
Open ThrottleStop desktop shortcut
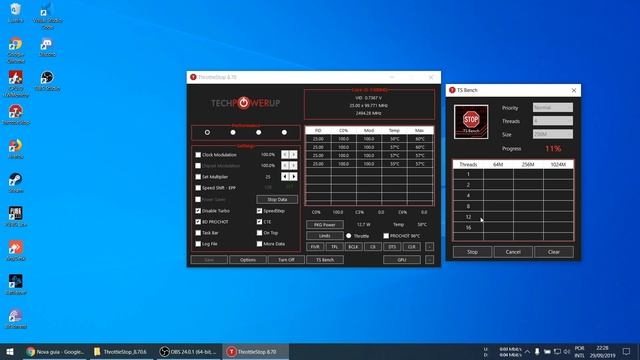(16, 115)
